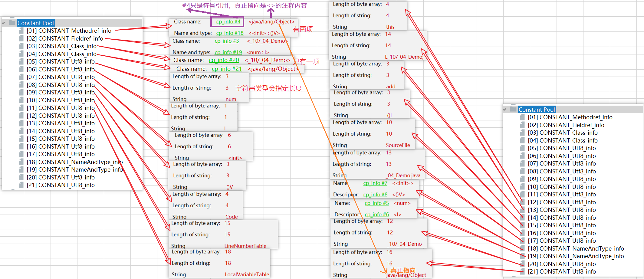Click file icon of [17] CONSTANT_Utf8_info in right tree
This screenshot has width=644, height=279.
click(522, 241)
